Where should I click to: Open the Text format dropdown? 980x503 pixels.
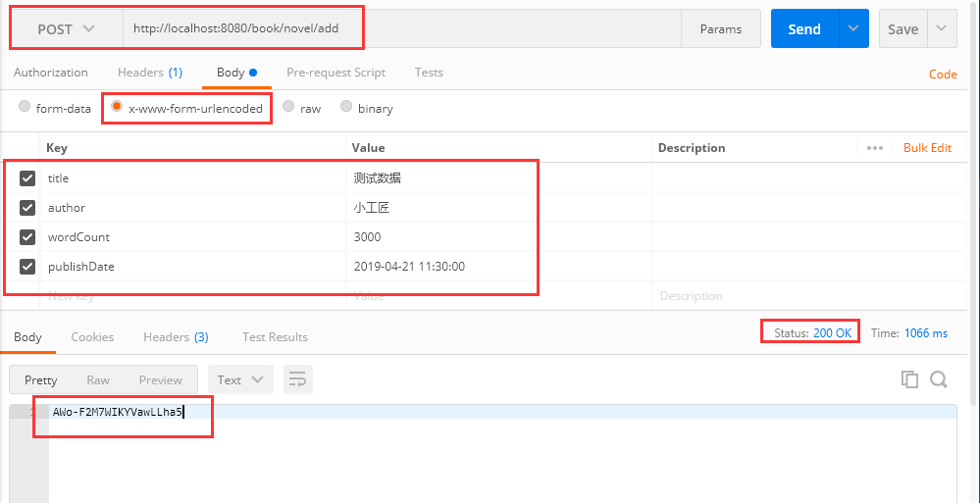click(x=240, y=379)
